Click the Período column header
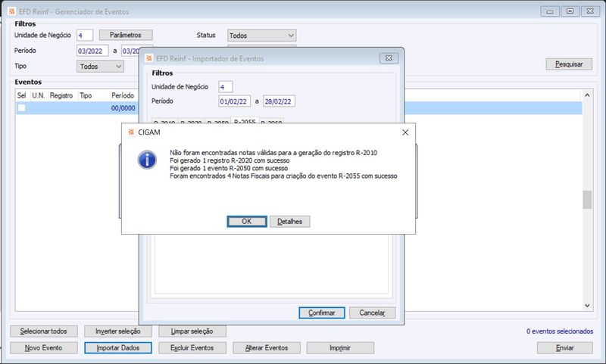Screen dimensions: 606x364 click(123, 95)
